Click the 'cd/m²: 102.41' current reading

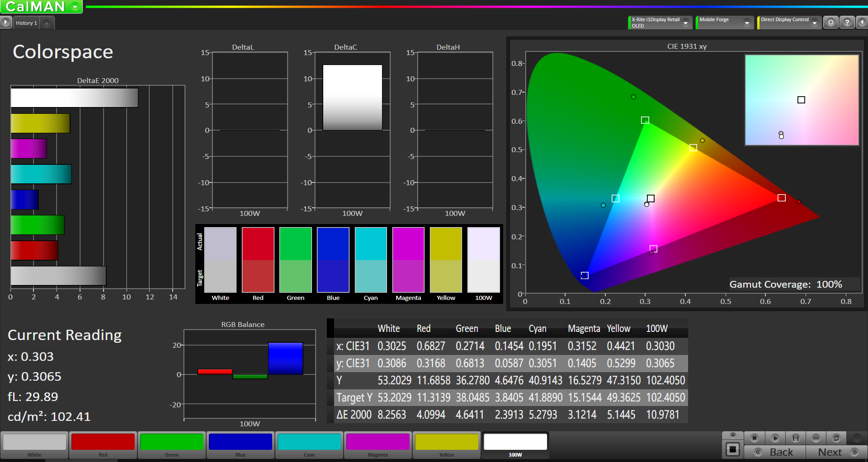pos(49,416)
